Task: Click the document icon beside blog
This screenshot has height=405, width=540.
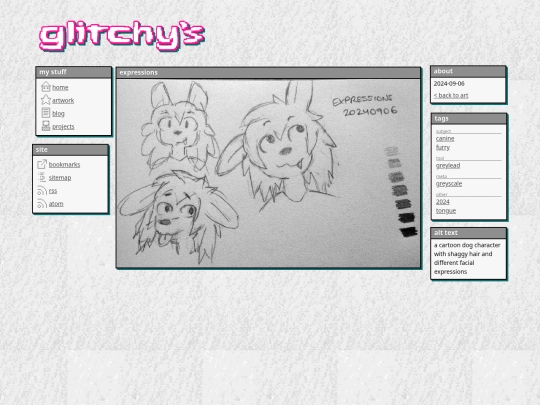Action: click(x=46, y=113)
